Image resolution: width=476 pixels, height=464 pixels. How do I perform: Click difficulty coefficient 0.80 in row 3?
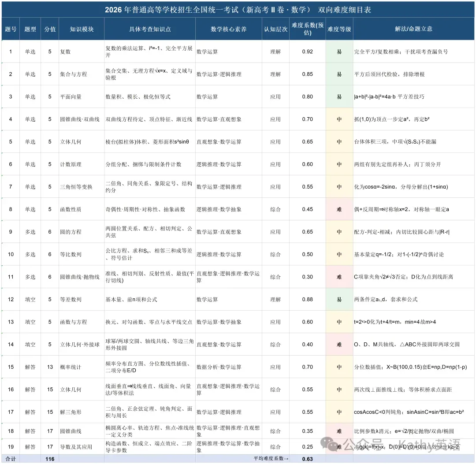308,97
